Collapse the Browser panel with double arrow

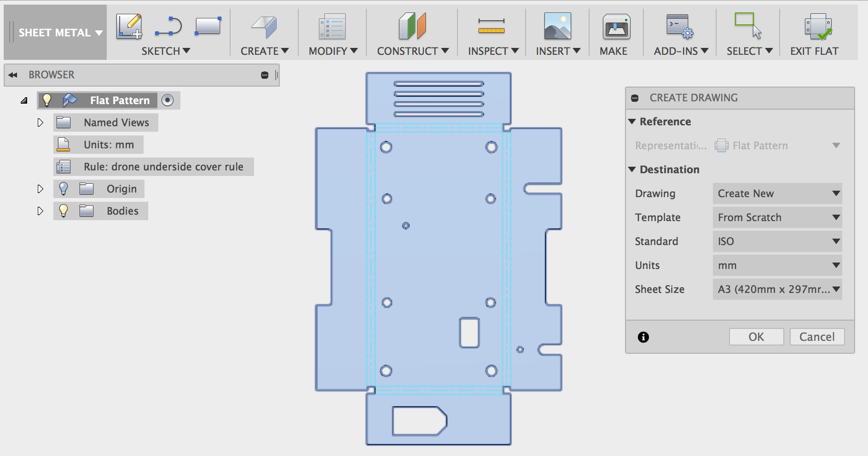click(x=13, y=75)
